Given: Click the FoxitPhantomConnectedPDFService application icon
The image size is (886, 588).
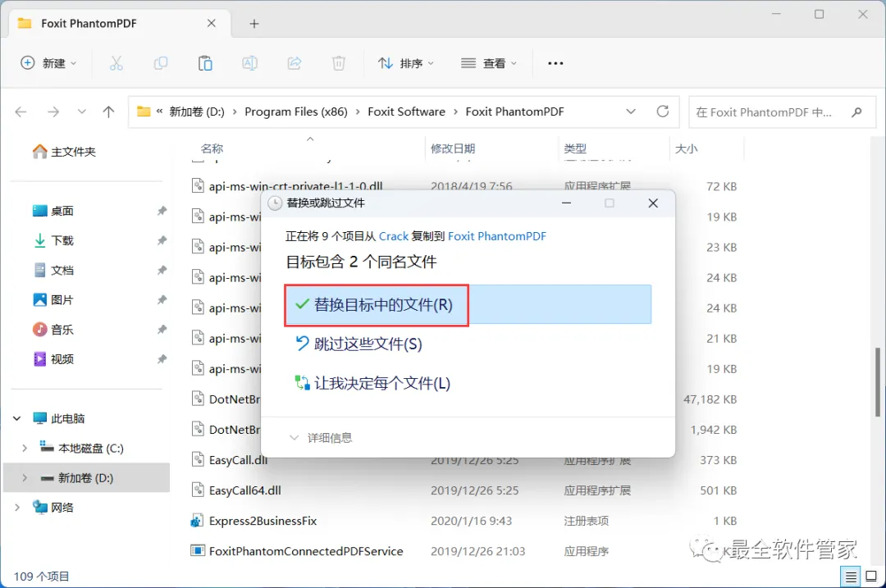Looking at the screenshot, I should click(197, 551).
